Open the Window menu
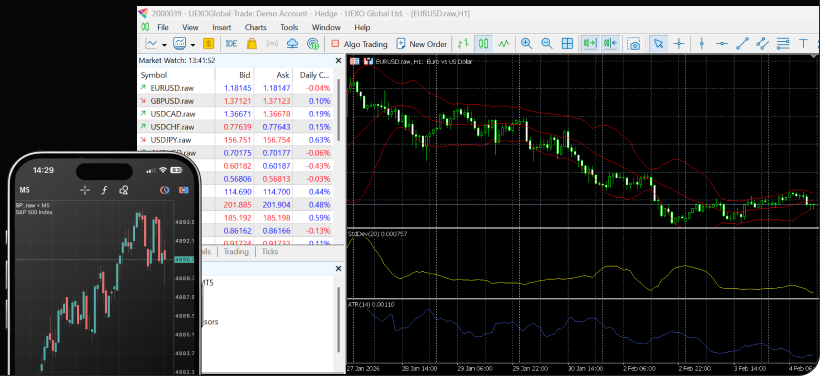Screen dimensions: 820x376 pos(326,27)
